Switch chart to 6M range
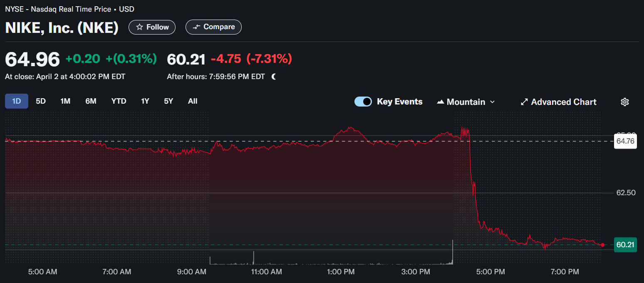 click(91, 101)
